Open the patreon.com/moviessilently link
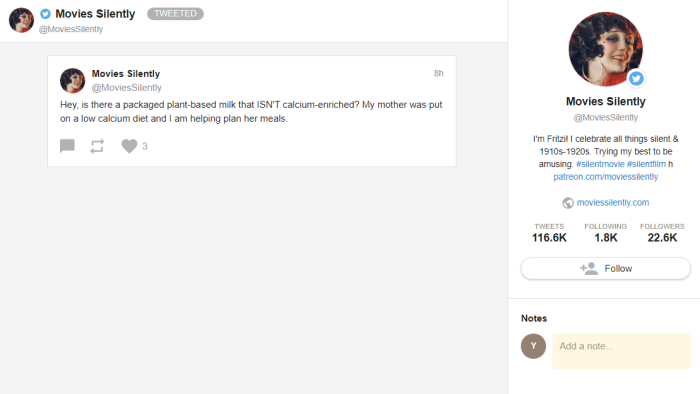700x394 pixels. (605, 177)
